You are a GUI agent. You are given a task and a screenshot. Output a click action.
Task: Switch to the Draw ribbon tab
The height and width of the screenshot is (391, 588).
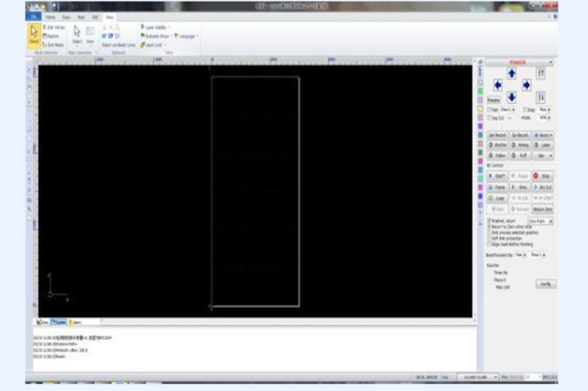(x=66, y=17)
